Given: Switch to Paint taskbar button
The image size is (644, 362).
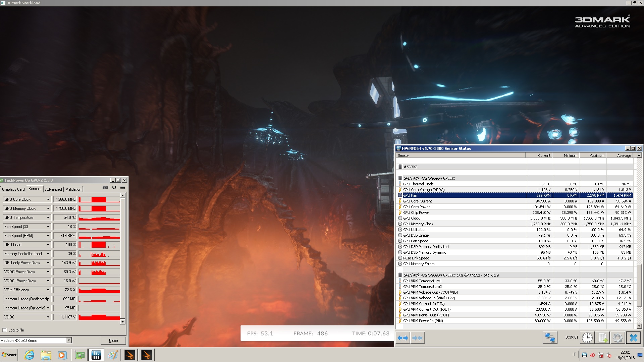Looking at the screenshot, I should 113,355.
